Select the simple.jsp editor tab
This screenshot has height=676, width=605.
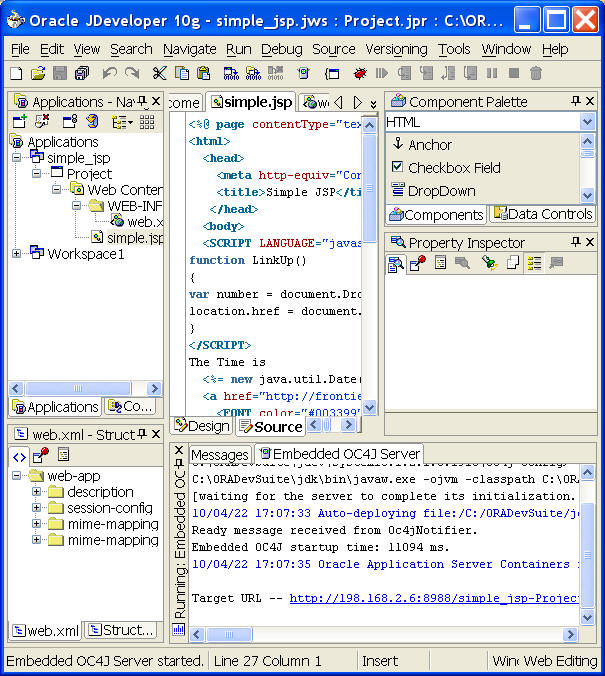(251, 102)
